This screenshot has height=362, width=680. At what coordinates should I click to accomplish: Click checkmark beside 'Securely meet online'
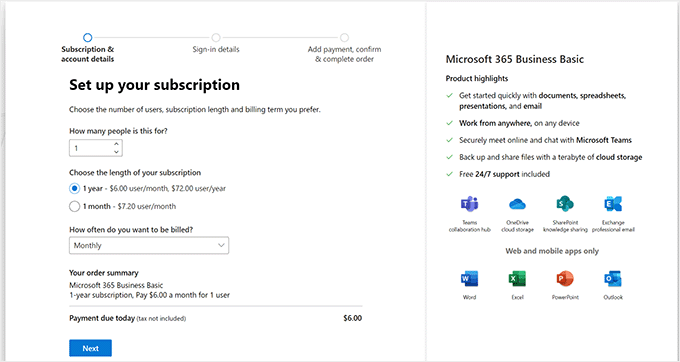[x=450, y=140]
